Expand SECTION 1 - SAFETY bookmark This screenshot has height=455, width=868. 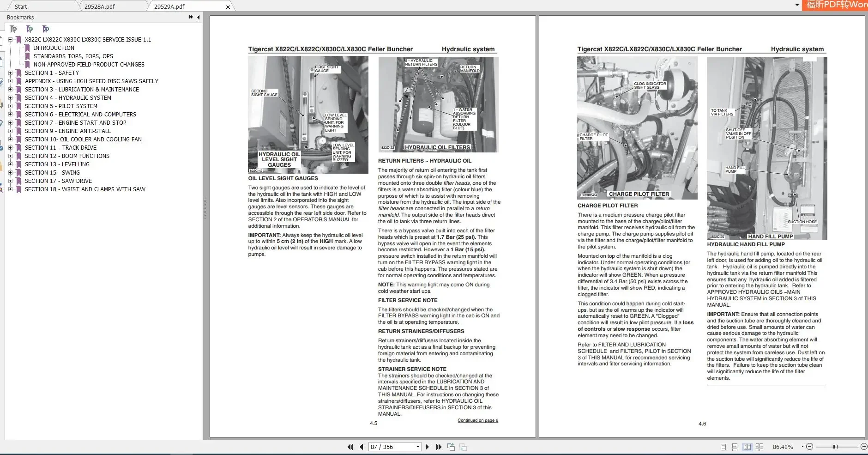(11, 73)
